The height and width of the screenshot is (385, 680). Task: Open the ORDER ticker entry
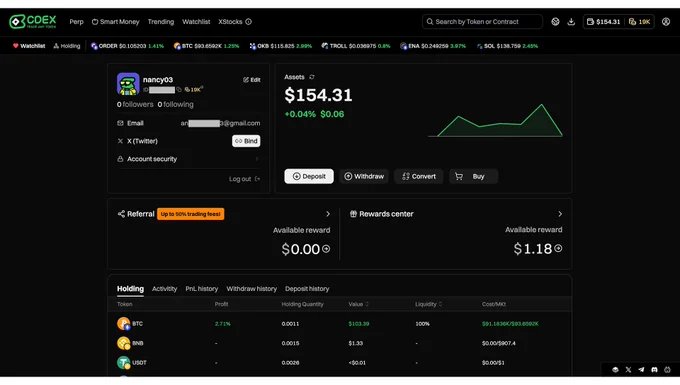tap(127, 46)
